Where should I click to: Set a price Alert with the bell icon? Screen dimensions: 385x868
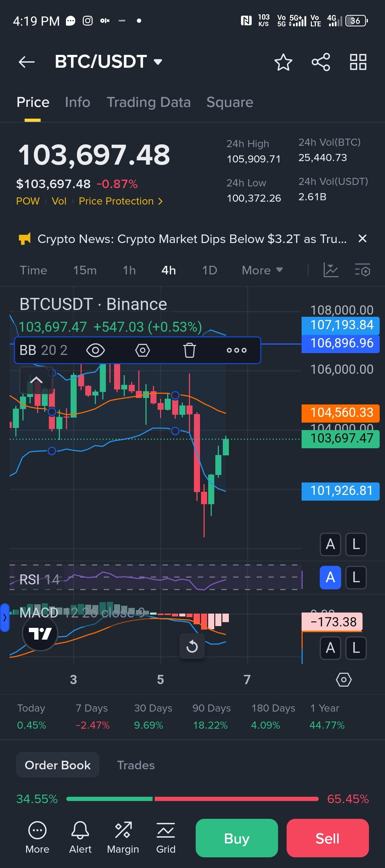(x=80, y=838)
